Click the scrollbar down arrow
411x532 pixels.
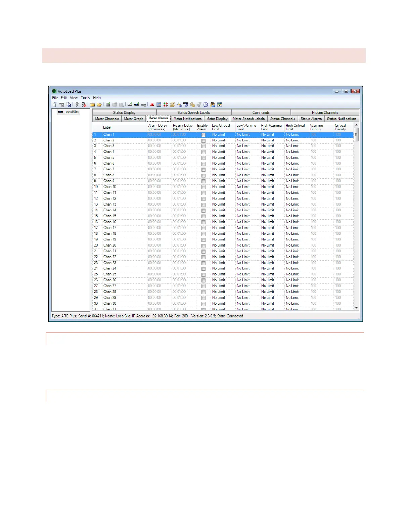[x=356, y=308]
